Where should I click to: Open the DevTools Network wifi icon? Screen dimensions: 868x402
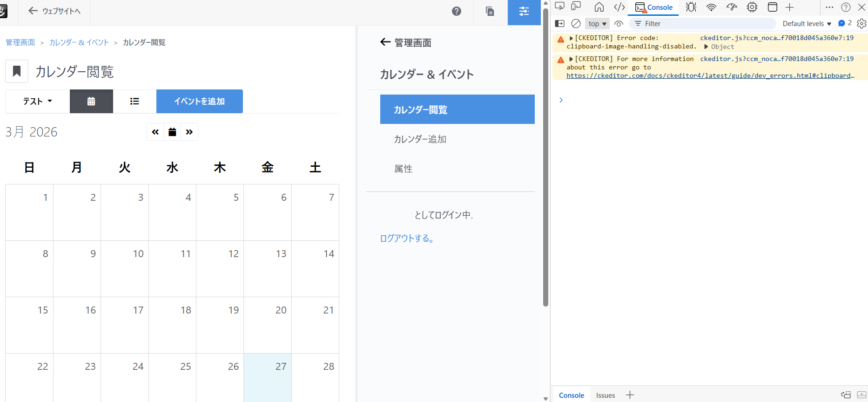711,7
